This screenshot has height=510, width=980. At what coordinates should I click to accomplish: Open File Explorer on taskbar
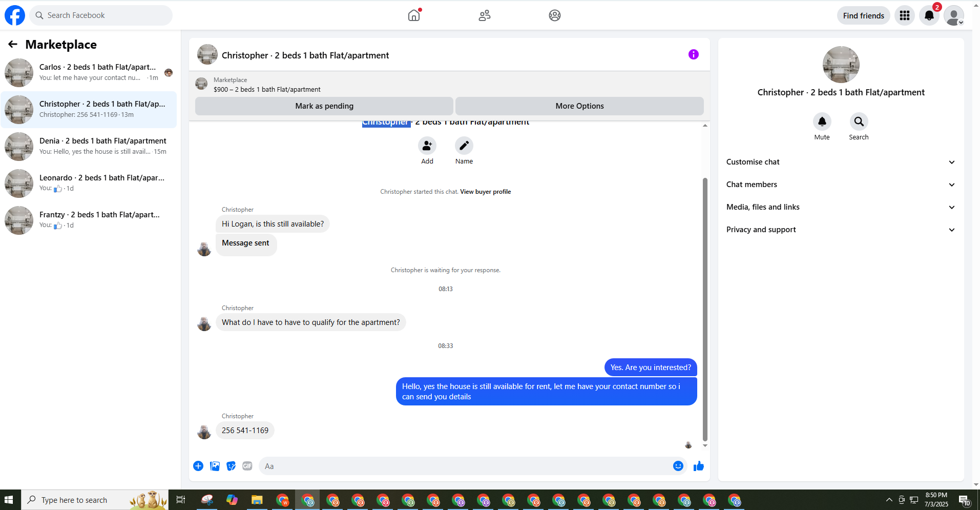click(x=257, y=500)
